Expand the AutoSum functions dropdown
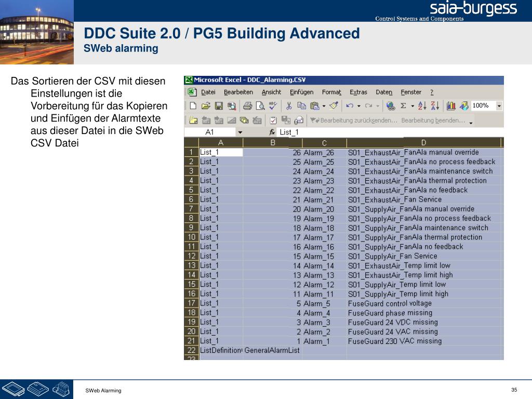532x399 pixels. pyautogui.click(x=413, y=106)
